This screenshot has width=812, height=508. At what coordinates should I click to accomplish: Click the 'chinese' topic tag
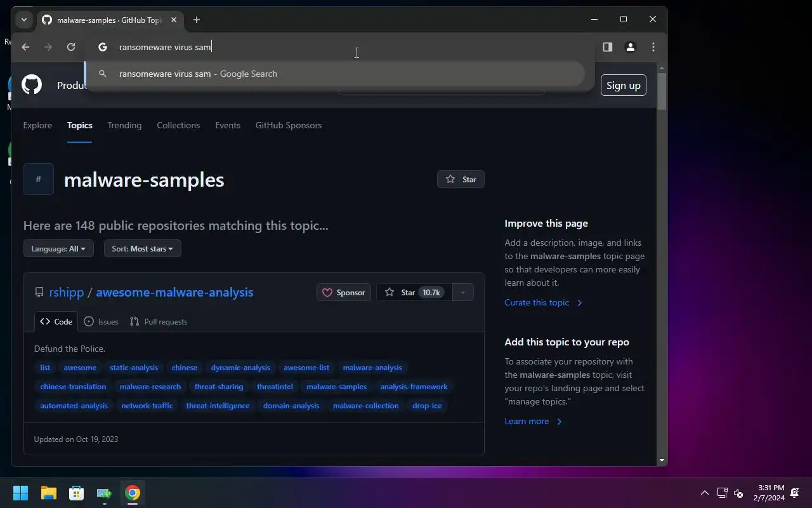point(185,368)
